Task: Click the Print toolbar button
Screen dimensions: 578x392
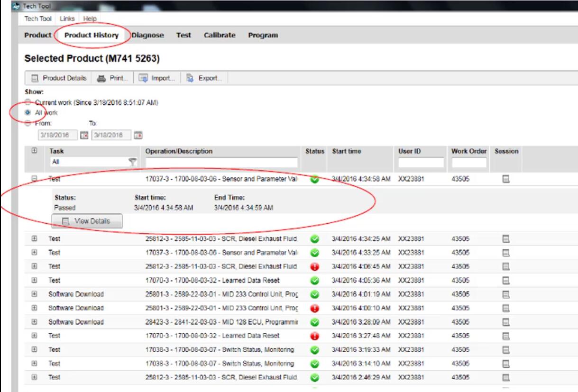Action: pyautogui.click(x=112, y=78)
